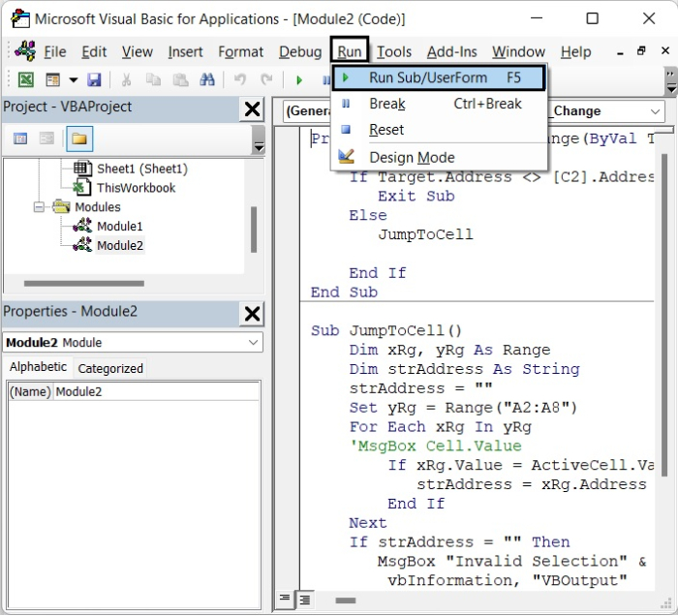Select Module1 in the project tree
678x616 pixels.
click(x=119, y=226)
